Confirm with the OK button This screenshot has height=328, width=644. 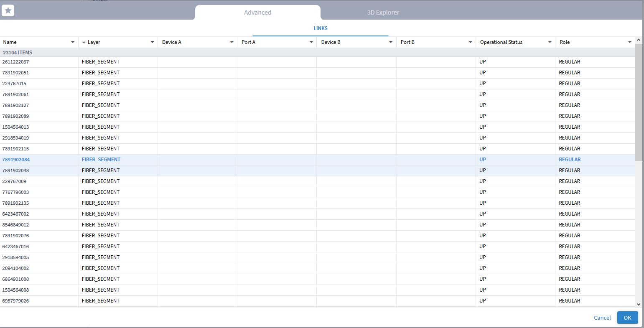coord(627,318)
